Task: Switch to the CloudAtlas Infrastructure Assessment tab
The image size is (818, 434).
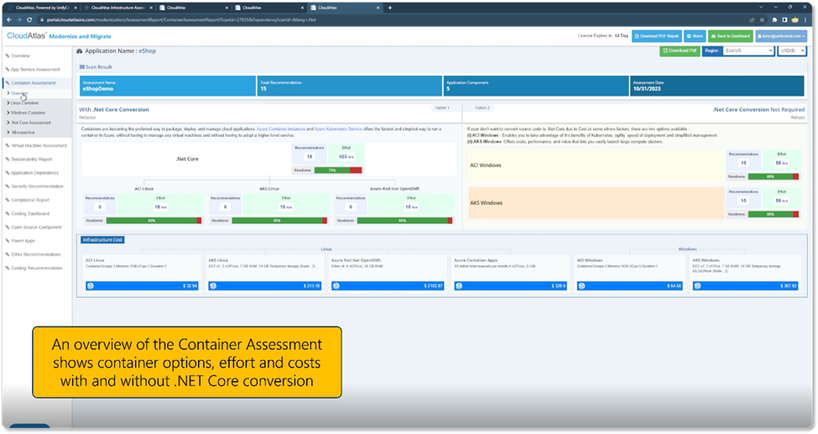Action: (x=118, y=8)
